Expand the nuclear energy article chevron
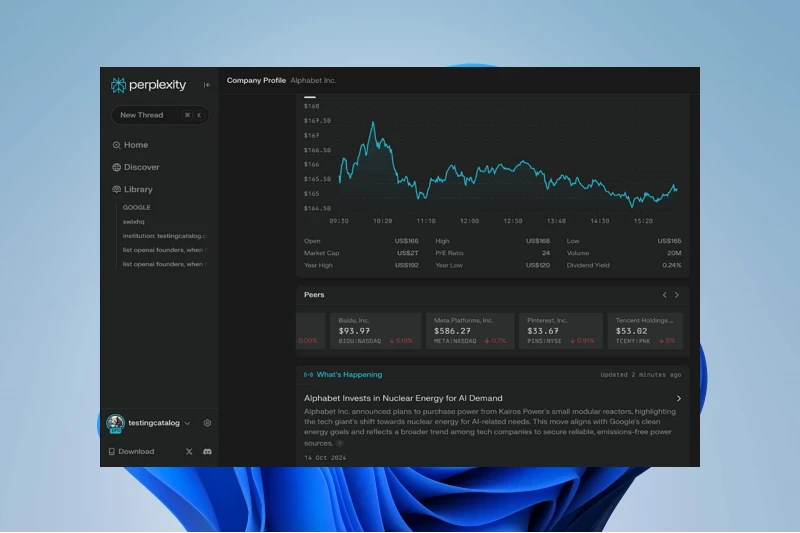 click(679, 398)
